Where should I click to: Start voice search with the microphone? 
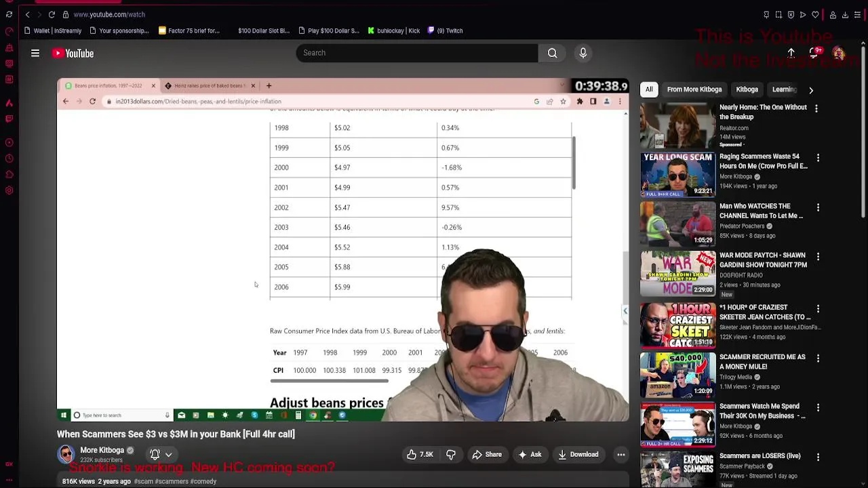coord(583,53)
